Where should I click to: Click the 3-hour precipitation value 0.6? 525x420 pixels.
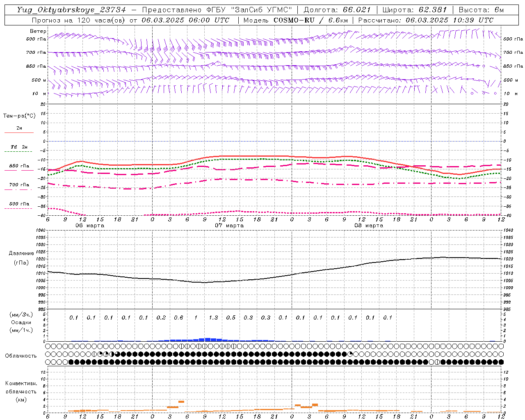coord(178,317)
